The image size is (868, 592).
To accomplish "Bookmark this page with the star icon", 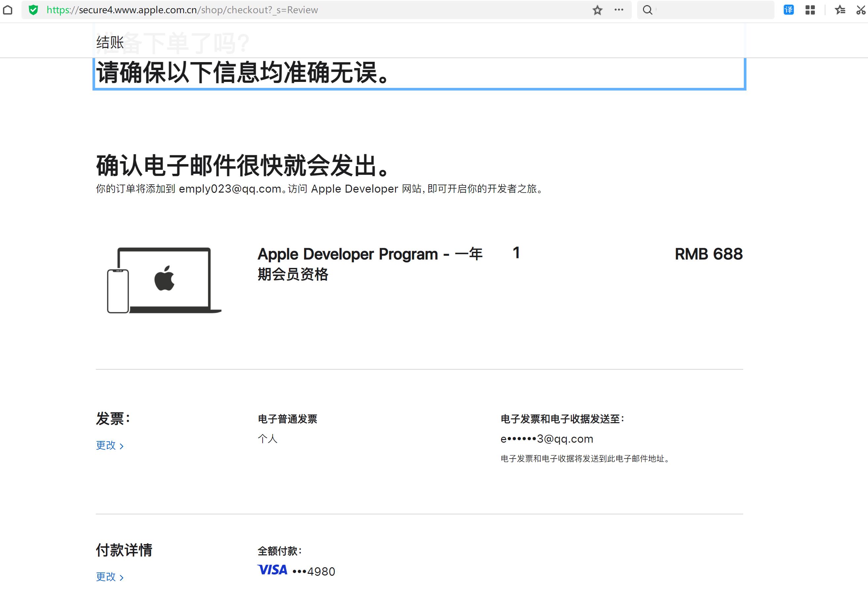I will (x=597, y=10).
